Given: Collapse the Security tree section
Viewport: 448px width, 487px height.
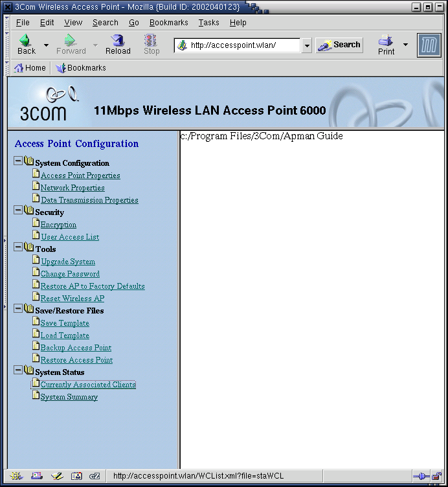Looking at the screenshot, I should pos(18,210).
